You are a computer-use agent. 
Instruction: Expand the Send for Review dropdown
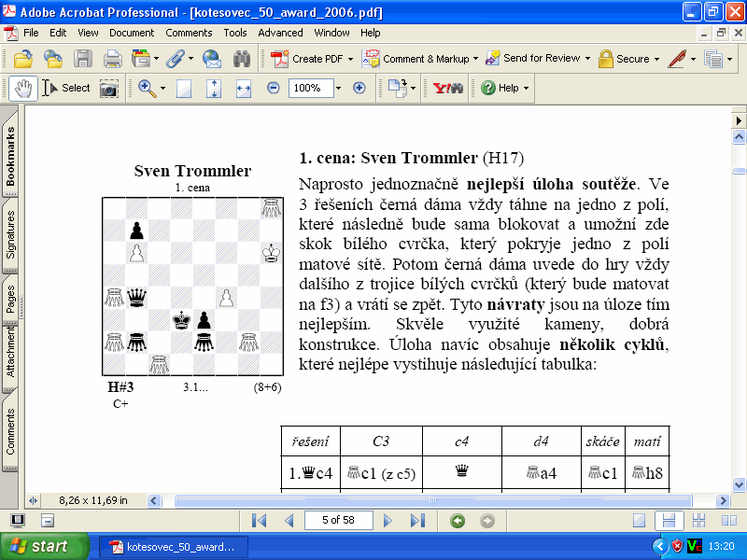(x=587, y=59)
